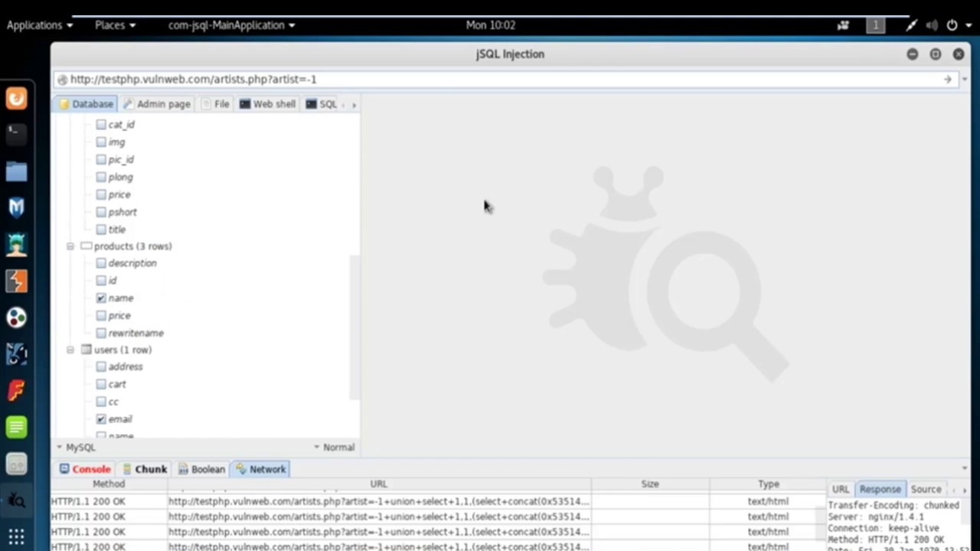This screenshot has width=980, height=551.
Task: Uncheck the name column under products
Action: click(x=101, y=298)
